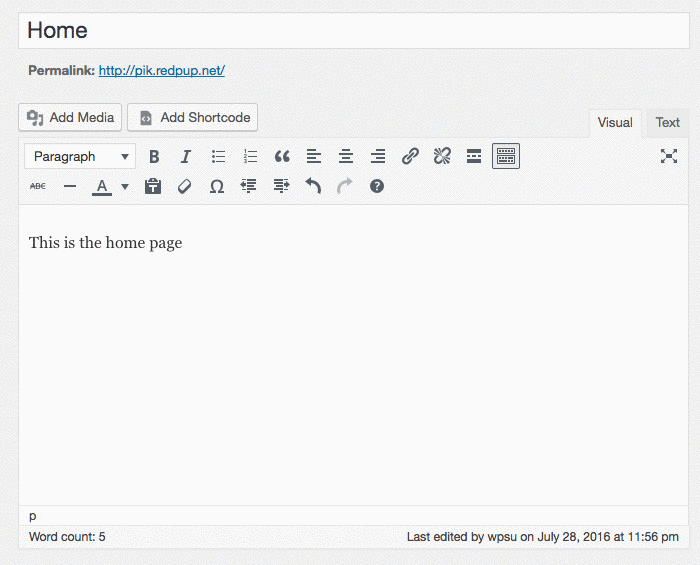
Task: Toggle bold formatting
Action: tap(154, 157)
